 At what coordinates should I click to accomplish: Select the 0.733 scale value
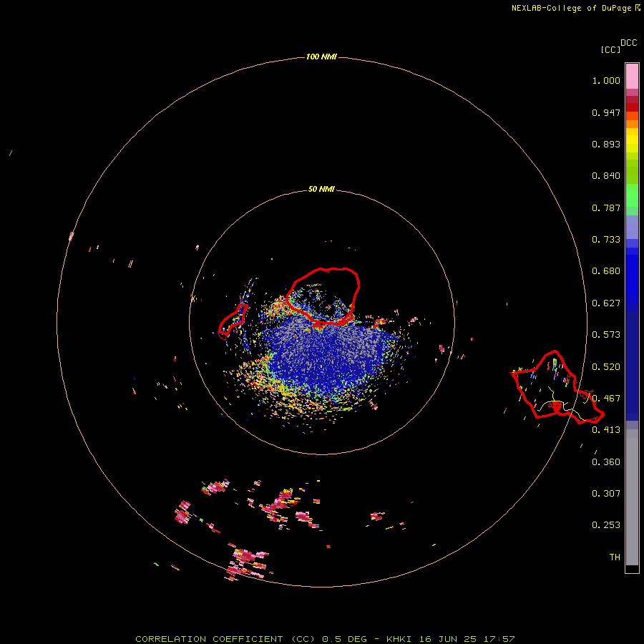[606, 240]
